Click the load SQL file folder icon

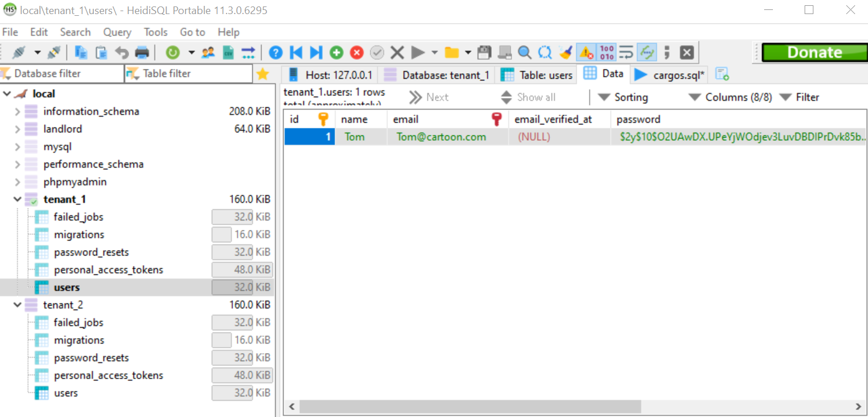click(451, 53)
